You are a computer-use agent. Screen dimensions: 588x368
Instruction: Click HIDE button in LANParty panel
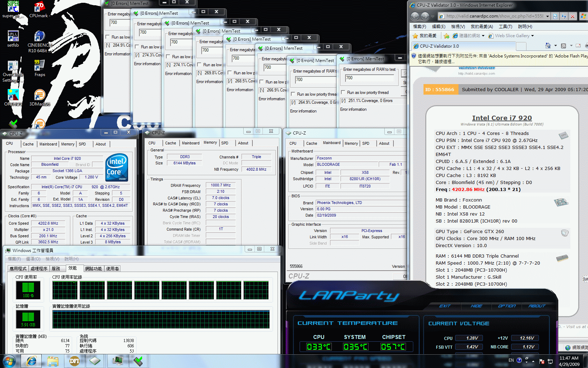[x=476, y=306]
